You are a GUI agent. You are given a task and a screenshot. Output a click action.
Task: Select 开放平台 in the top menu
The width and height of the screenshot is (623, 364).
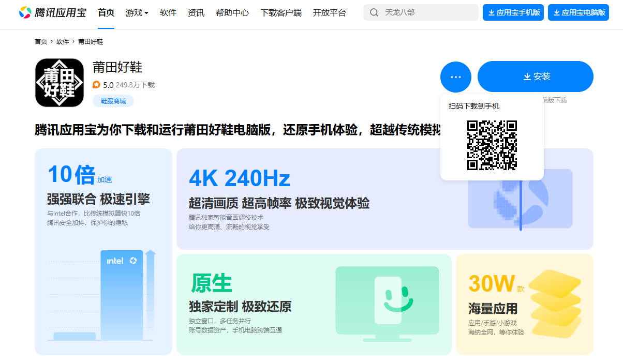tap(330, 12)
